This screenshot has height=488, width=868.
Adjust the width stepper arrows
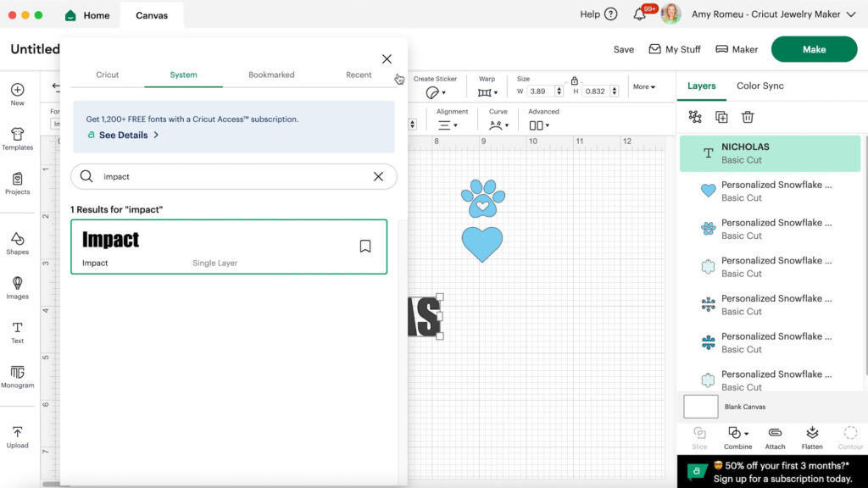click(x=559, y=91)
